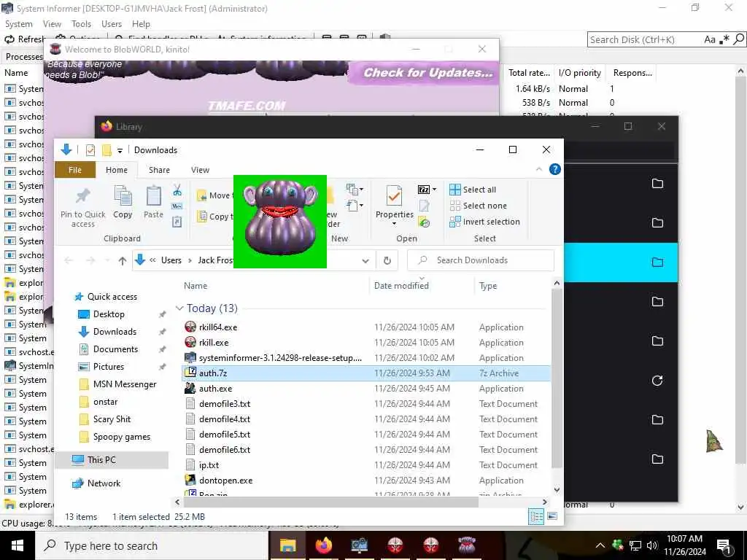747x560 pixels.
Task: Open the System menu in System Informer
Action: 19,24
